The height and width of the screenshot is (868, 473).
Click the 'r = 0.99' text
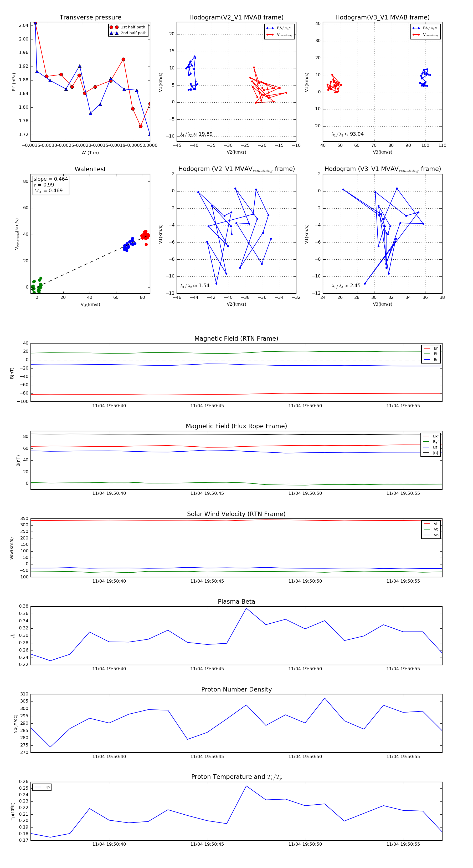click(x=44, y=185)
